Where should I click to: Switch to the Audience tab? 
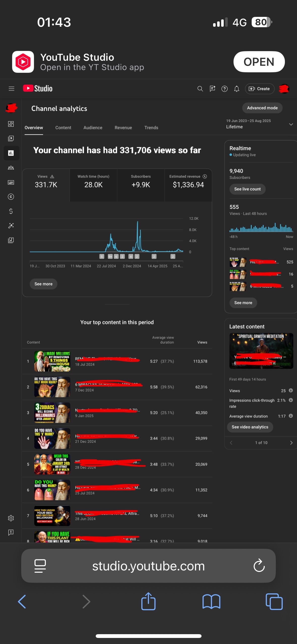pos(93,128)
